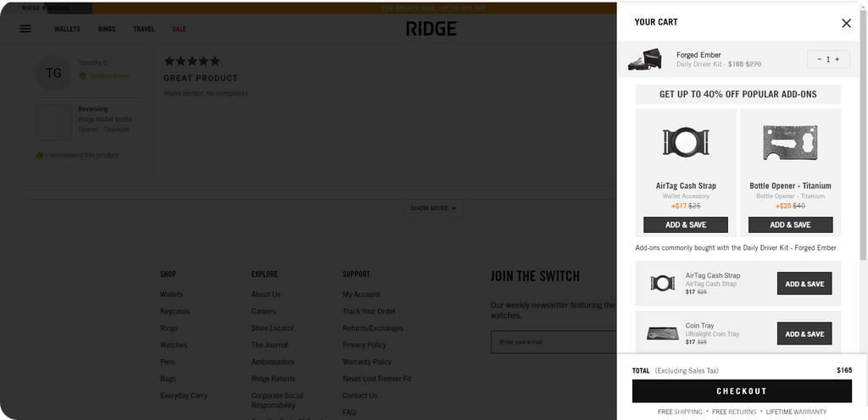Image resolution: width=868 pixels, height=420 pixels.
Task: Open Returns/Exchanges link
Action: tap(373, 329)
